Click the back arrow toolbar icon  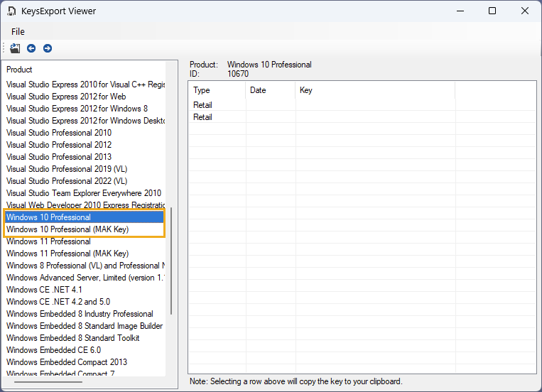tap(31, 48)
